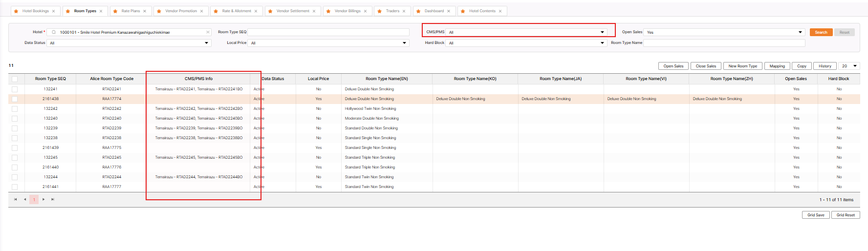Open the Vendor Settlement tab
This screenshot has width=868, height=251.
tap(293, 11)
